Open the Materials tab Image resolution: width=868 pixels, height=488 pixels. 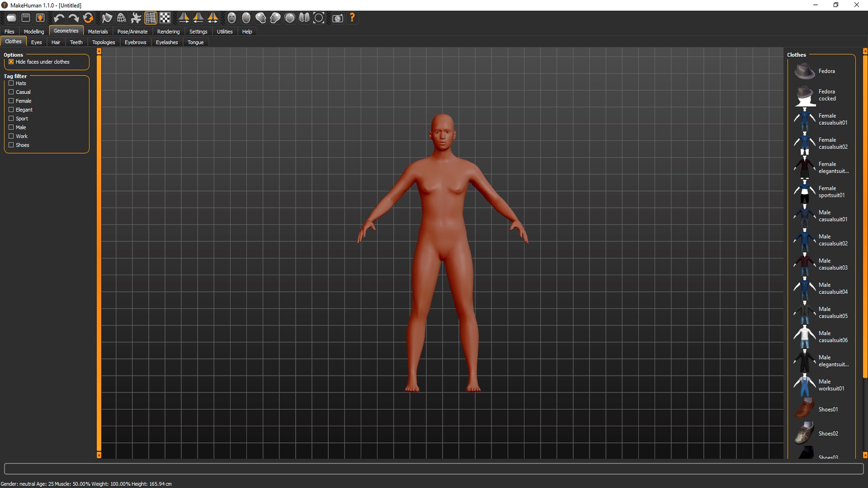[98, 32]
